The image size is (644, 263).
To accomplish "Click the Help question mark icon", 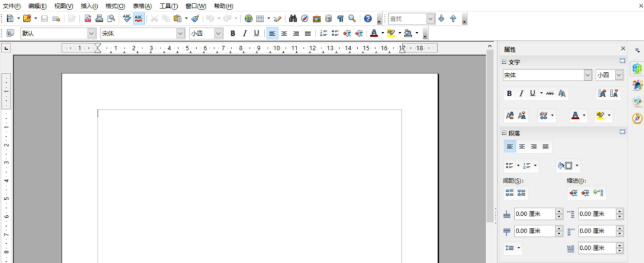I will click(x=368, y=18).
